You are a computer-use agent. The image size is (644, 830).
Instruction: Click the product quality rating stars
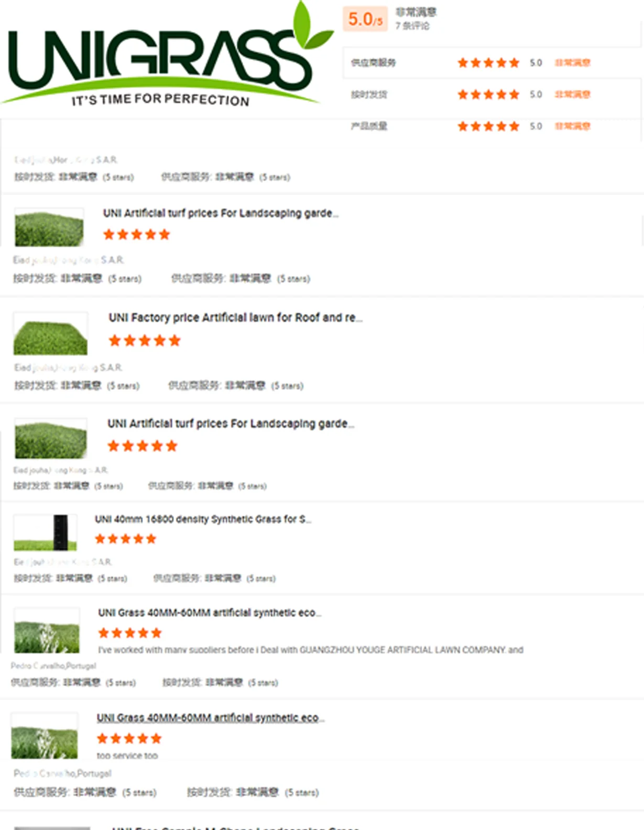pos(488,126)
